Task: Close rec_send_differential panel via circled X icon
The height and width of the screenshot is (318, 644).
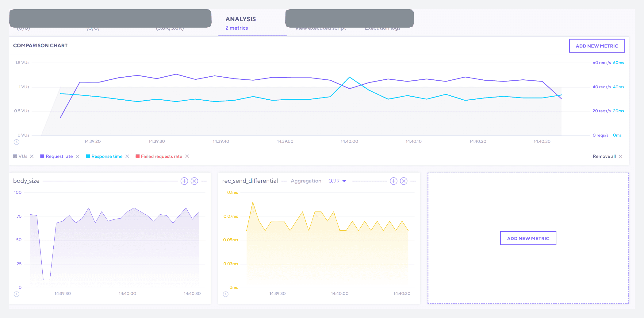Action: click(404, 181)
